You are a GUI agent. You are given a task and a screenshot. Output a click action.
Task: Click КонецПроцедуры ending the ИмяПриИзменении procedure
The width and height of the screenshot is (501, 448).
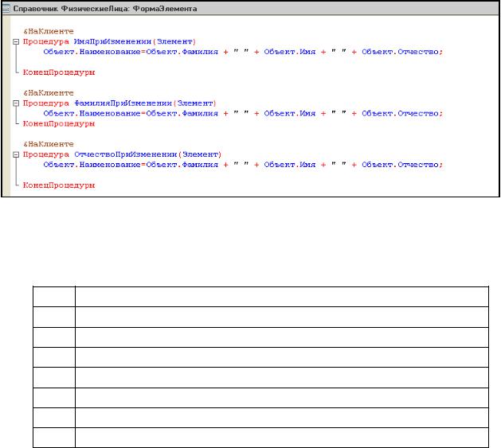pos(59,72)
